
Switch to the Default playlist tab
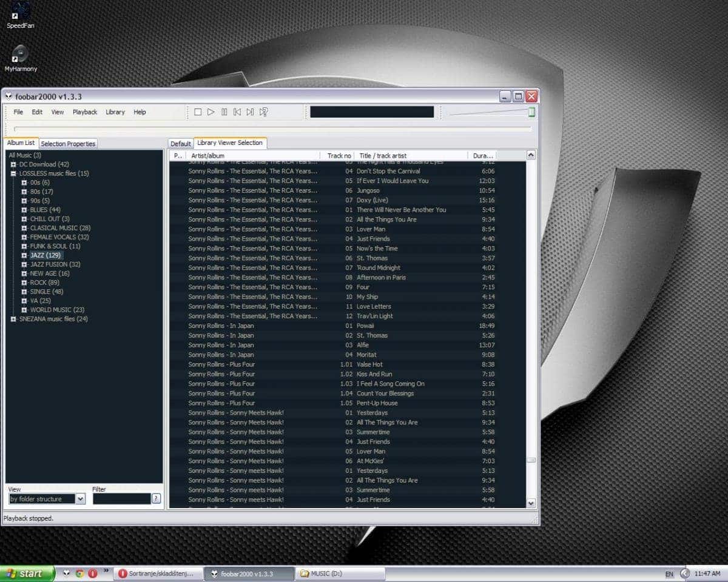(x=181, y=144)
